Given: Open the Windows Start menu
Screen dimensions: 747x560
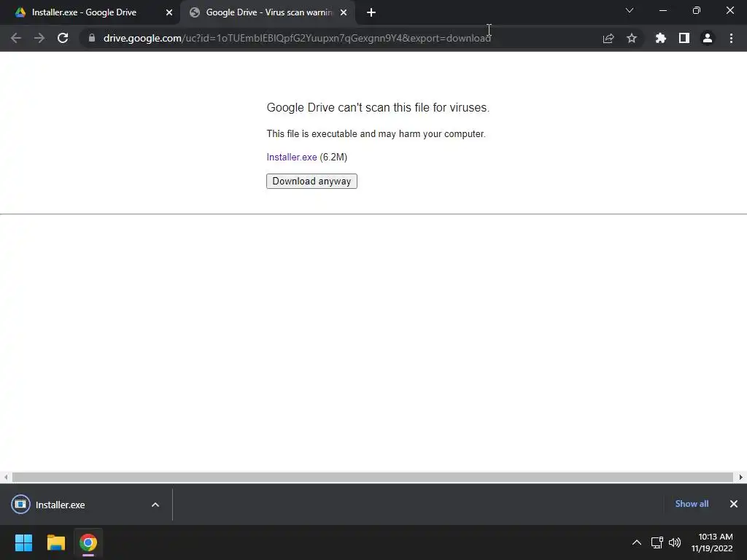Looking at the screenshot, I should 23,542.
